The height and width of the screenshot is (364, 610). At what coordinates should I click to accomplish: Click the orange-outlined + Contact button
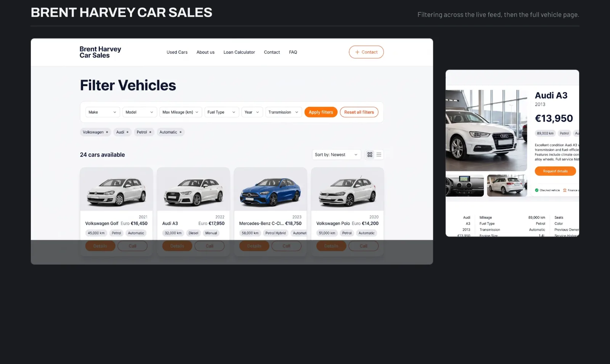pos(366,52)
